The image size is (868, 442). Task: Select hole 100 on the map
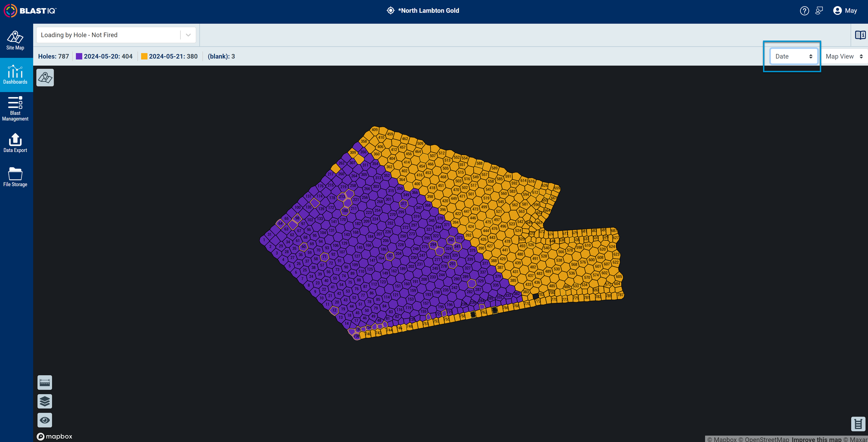point(297,207)
